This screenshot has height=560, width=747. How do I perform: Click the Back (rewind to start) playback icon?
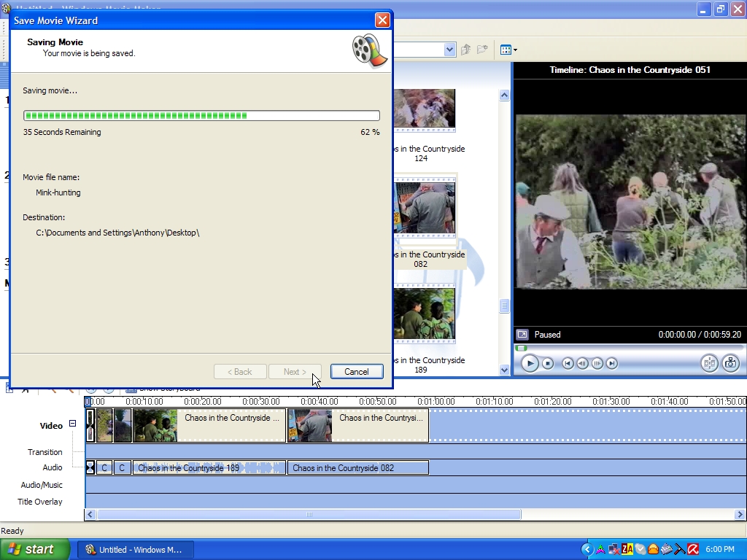coord(568,363)
